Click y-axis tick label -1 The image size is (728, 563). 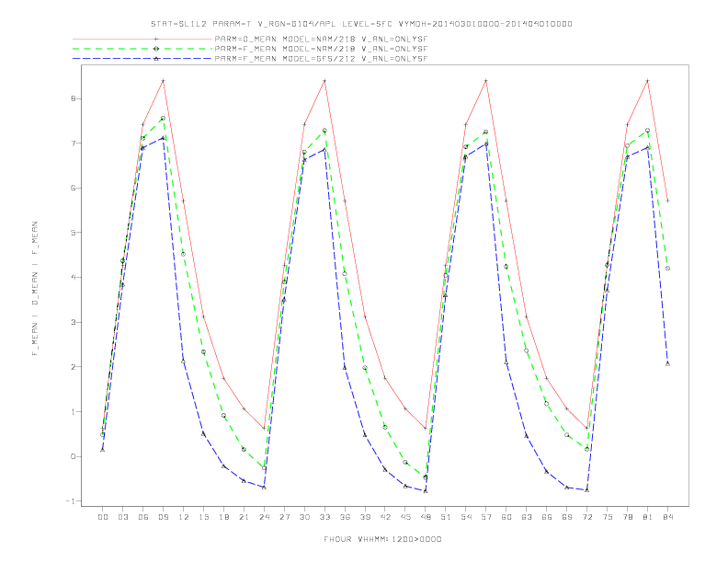(x=71, y=501)
